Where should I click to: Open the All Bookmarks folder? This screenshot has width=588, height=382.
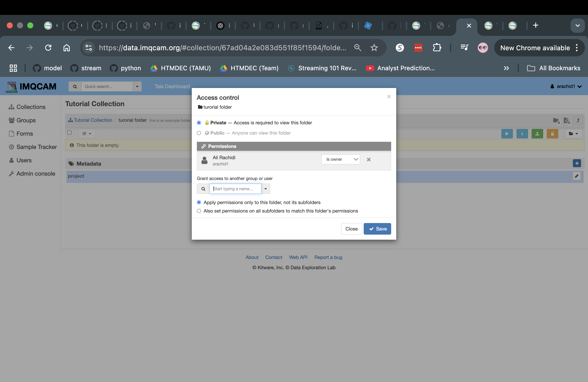pos(554,68)
